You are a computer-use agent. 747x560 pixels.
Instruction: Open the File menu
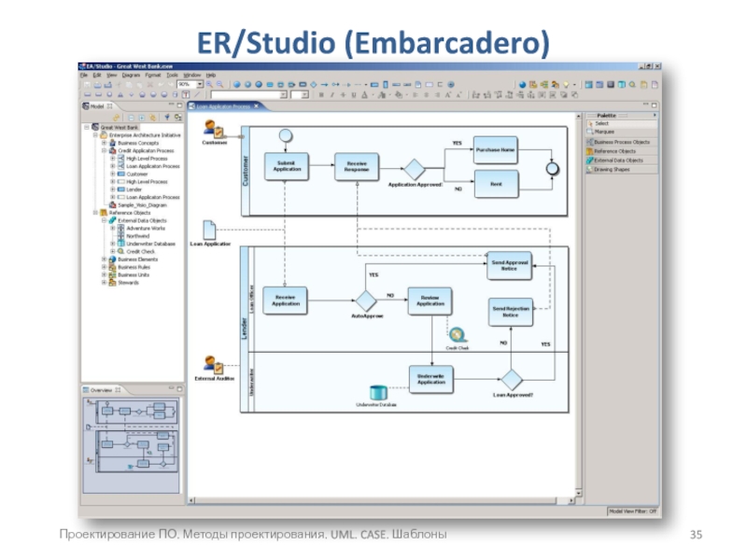84,76
